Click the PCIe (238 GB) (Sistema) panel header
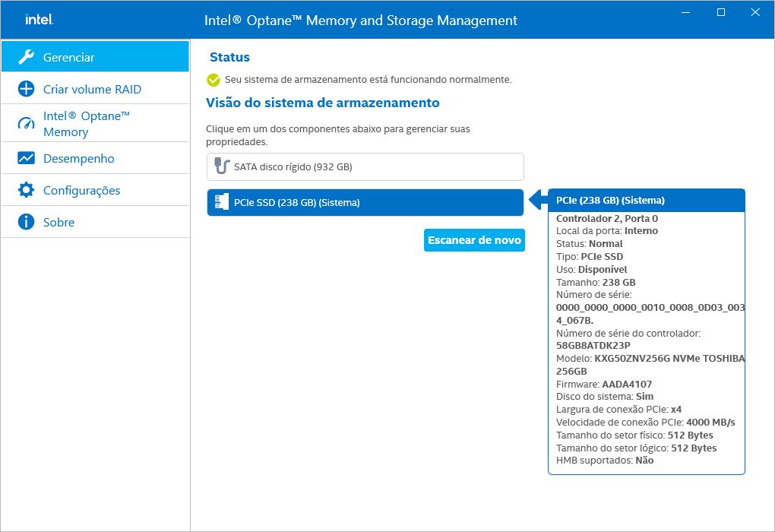 647,200
